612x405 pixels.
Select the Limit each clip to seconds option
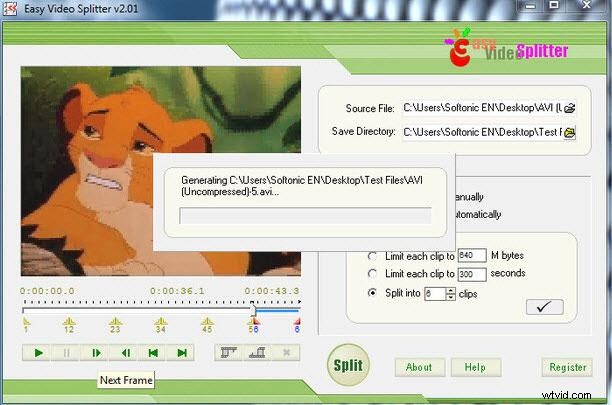pos(372,274)
